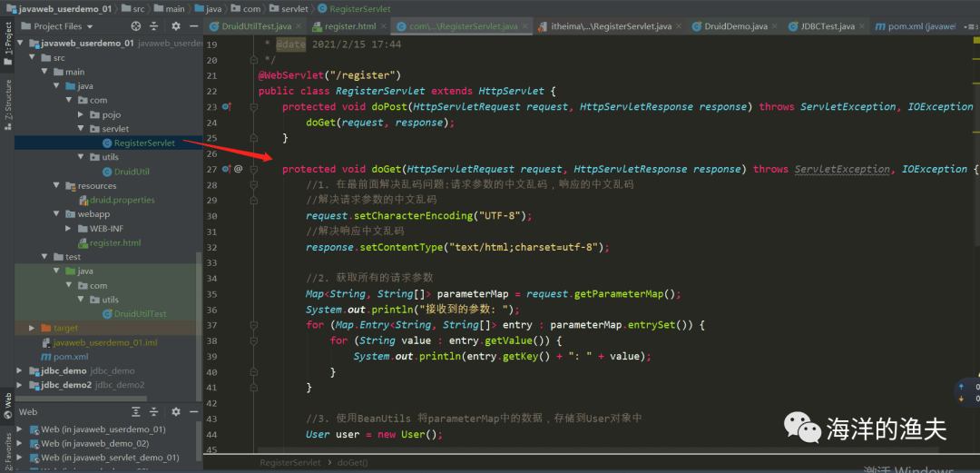Image resolution: width=980 pixels, height=473 pixels.
Task: Close the DruidDemo.java tab
Action: coord(775,27)
